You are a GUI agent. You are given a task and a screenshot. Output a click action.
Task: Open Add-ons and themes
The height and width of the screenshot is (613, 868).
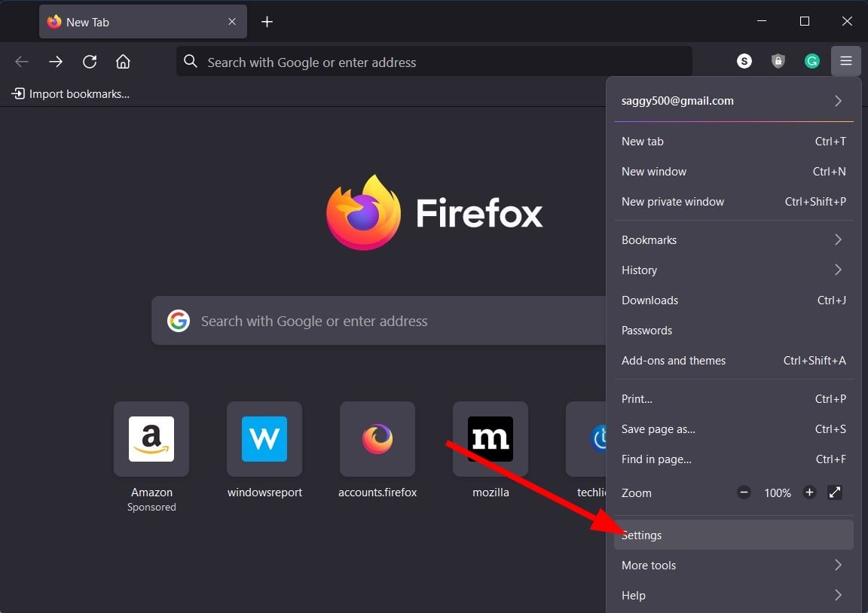tap(733, 360)
